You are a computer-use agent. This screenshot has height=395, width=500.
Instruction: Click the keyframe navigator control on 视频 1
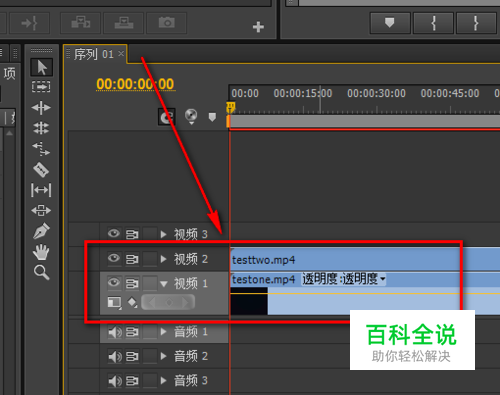click(x=168, y=303)
